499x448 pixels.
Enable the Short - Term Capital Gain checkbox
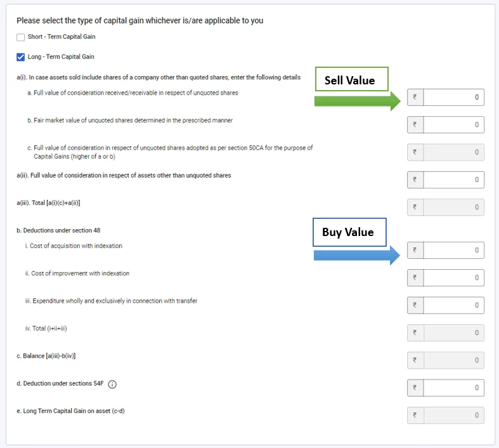[x=21, y=37]
